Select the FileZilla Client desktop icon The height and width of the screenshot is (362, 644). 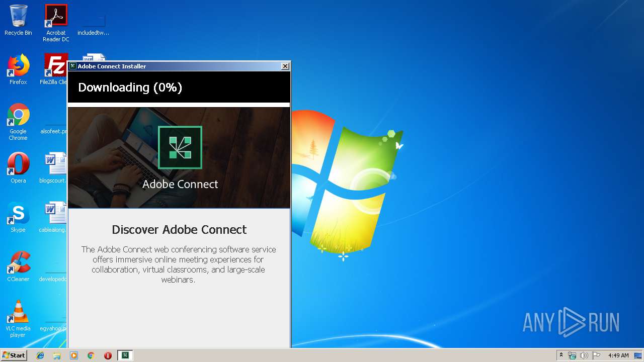[x=54, y=69]
